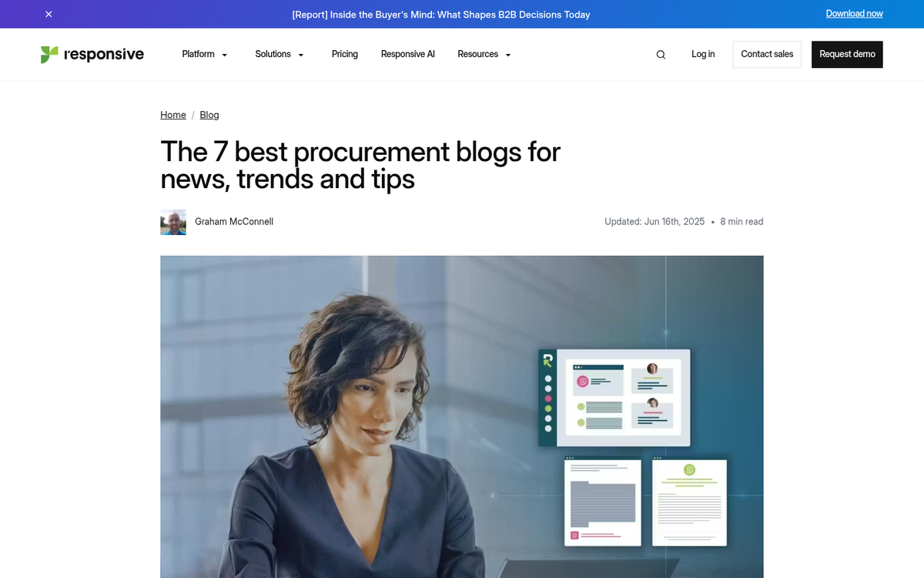Open the Resources dropdown menu
Viewport: 924px width, 578px height.
pos(484,54)
